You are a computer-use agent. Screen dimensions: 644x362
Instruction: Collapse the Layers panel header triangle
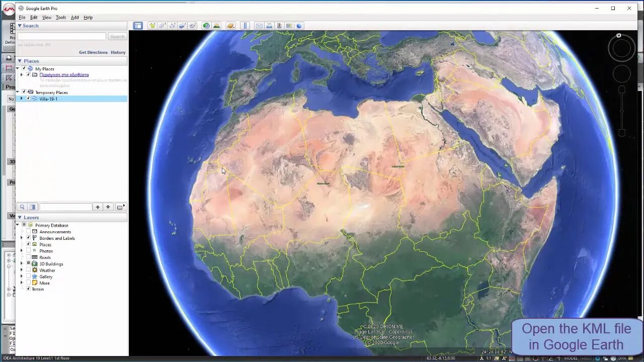20,217
